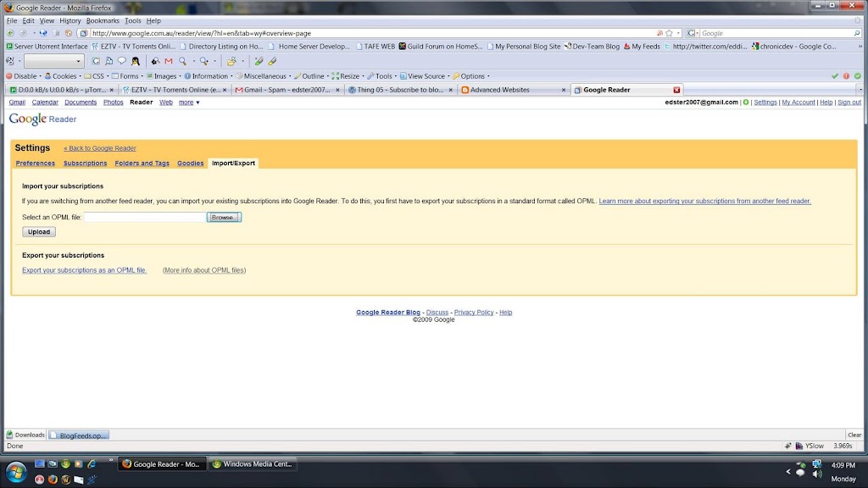The height and width of the screenshot is (488, 868).
Task: Open the developer toolbar Options dropdown
Action: [x=470, y=76]
